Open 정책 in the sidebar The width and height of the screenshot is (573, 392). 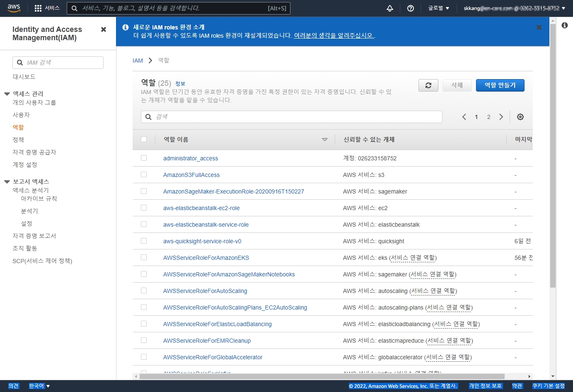point(18,140)
